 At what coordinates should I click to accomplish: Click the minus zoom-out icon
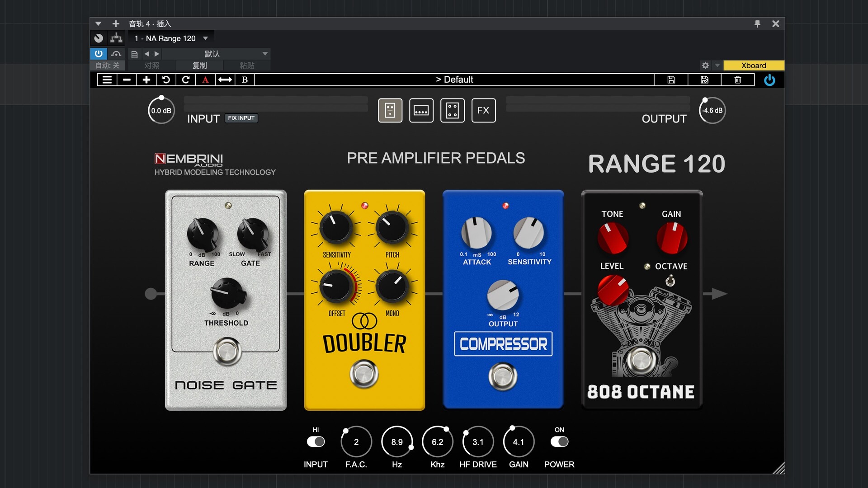(x=127, y=80)
